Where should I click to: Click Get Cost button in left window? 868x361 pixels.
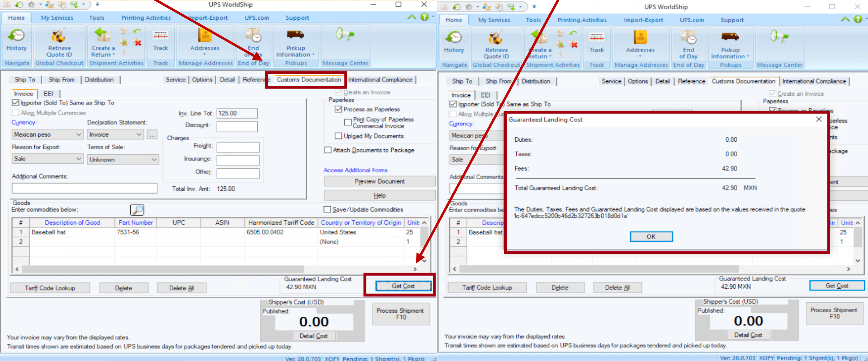(x=403, y=286)
